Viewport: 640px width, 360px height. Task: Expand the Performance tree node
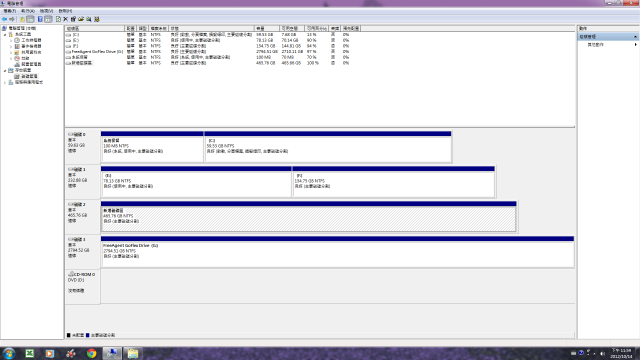click(11, 58)
